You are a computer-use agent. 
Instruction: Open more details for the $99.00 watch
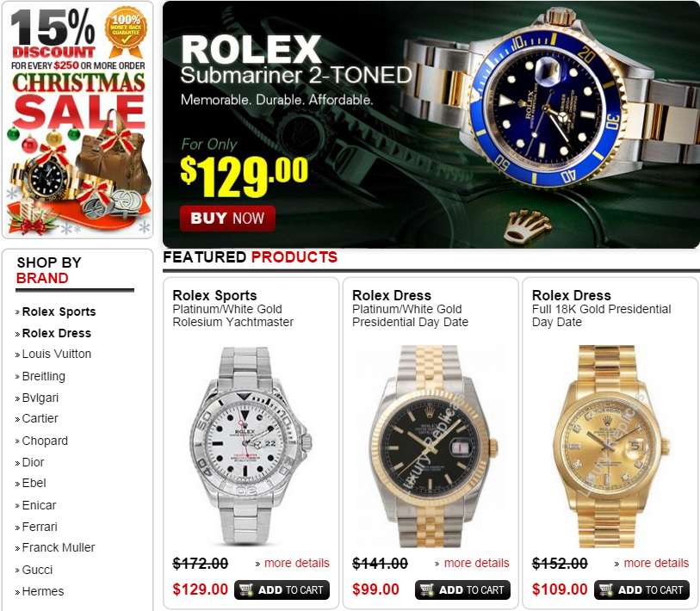pos(473,564)
